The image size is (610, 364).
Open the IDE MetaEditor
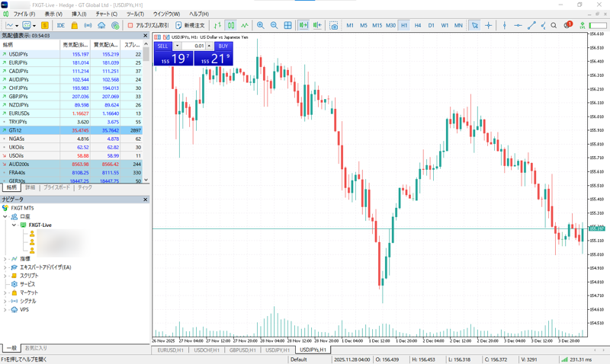tap(60, 25)
